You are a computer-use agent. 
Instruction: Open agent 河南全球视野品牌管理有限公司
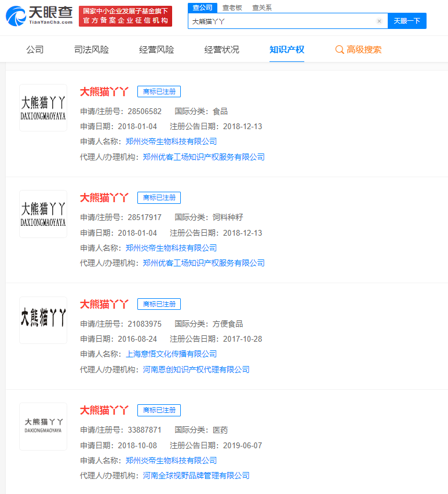point(196,475)
